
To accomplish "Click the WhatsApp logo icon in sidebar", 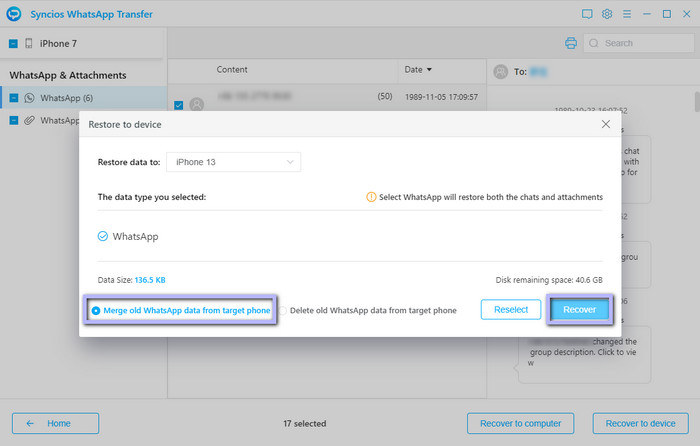I will point(29,98).
